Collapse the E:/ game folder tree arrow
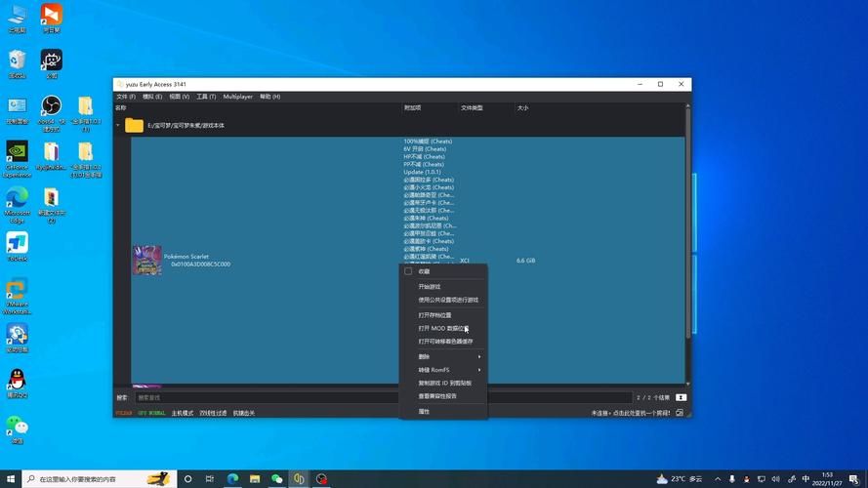868x488 pixels. pyautogui.click(x=118, y=126)
